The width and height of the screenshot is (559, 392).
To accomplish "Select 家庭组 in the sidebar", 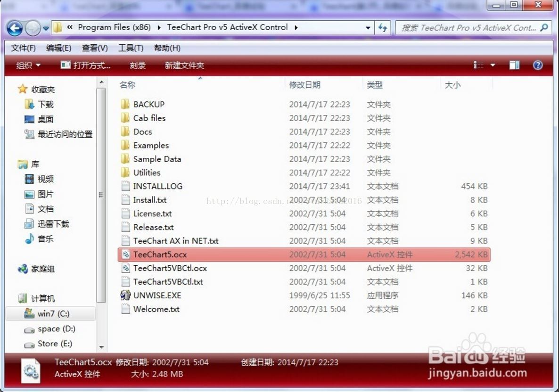I will pyautogui.click(x=36, y=269).
